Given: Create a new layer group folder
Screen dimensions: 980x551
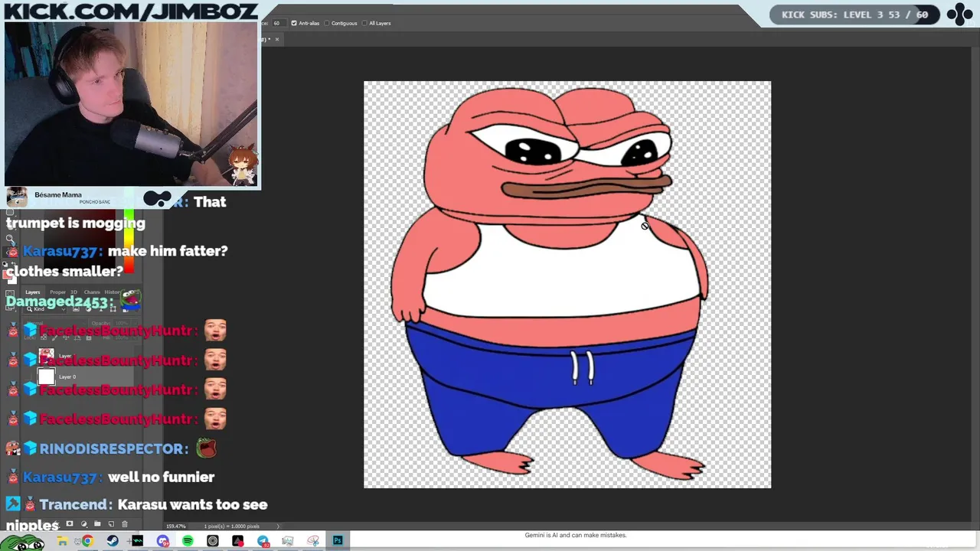Looking at the screenshot, I should (97, 524).
